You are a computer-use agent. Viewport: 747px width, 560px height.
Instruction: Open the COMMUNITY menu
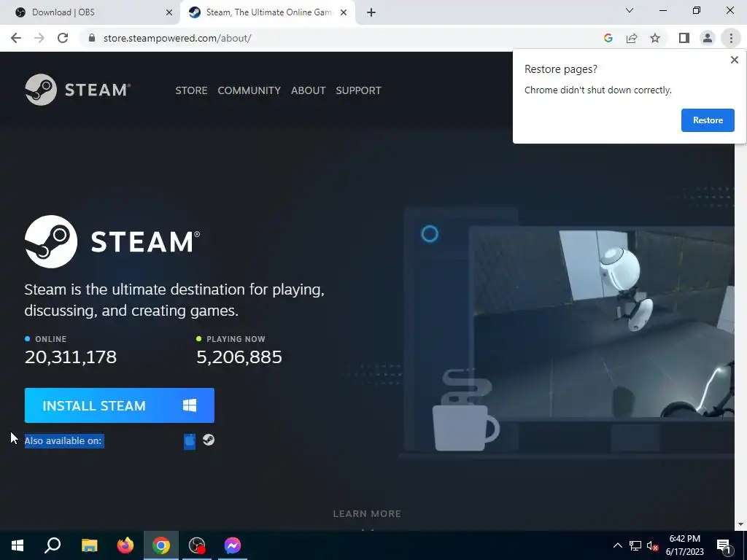coord(249,90)
